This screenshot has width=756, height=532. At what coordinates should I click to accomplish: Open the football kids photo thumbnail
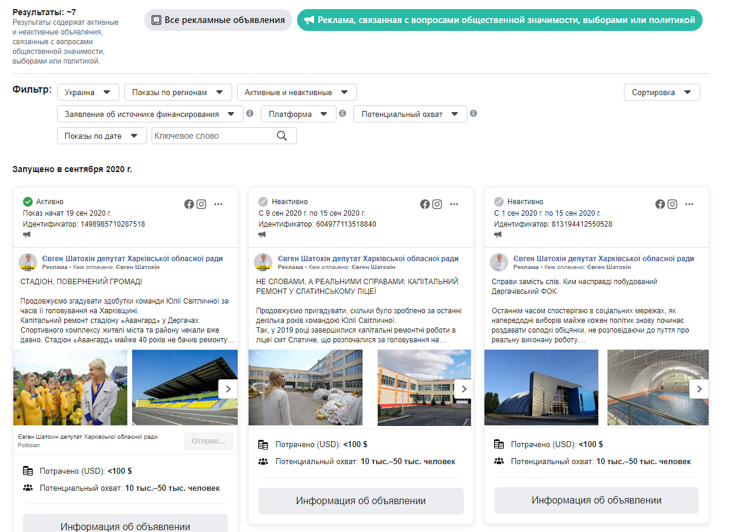pyautogui.click(x=70, y=388)
